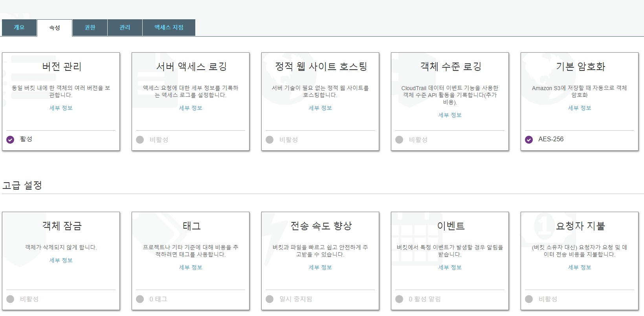Select the 속성 tab

[x=55, y=28]
